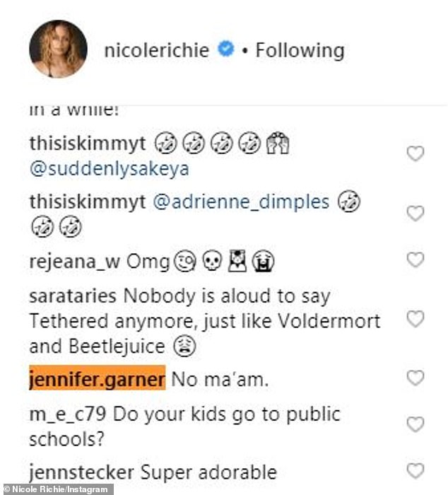
Task: Heart rejeana_w's Omg comment
Action: click(x=415, y=260)
